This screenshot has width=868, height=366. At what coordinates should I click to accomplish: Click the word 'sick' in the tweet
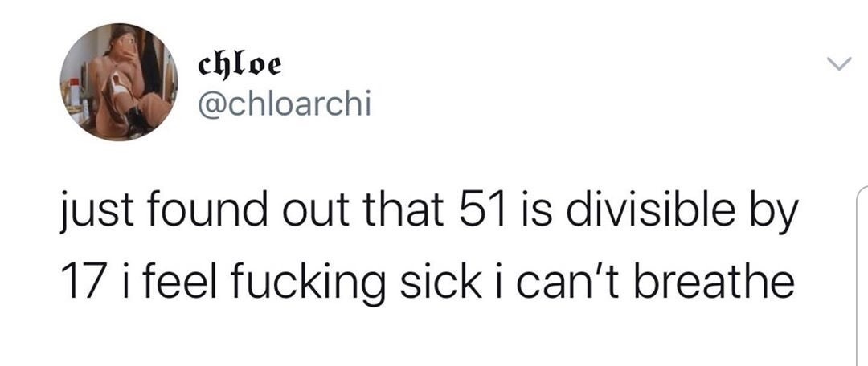coord(449,279)
